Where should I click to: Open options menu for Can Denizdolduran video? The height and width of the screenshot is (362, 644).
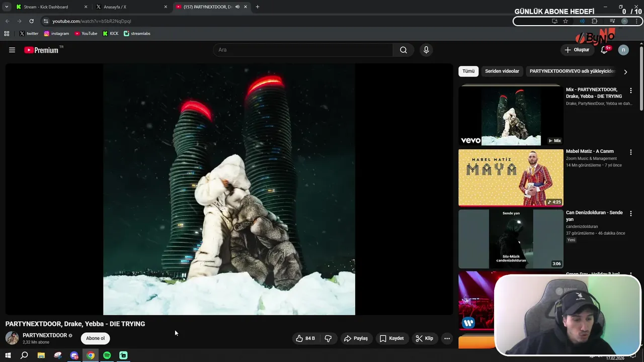coord(631,214)
